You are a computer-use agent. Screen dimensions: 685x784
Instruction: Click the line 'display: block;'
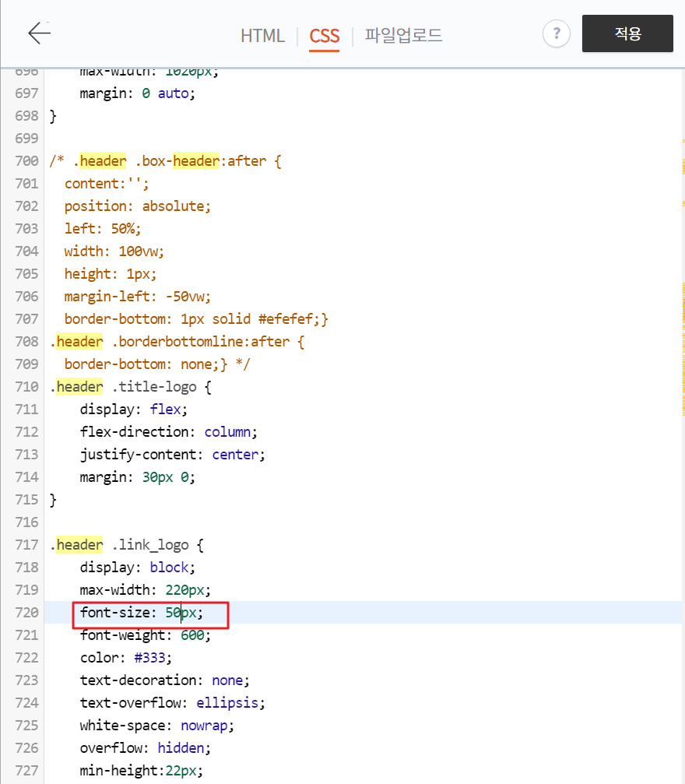138,568
